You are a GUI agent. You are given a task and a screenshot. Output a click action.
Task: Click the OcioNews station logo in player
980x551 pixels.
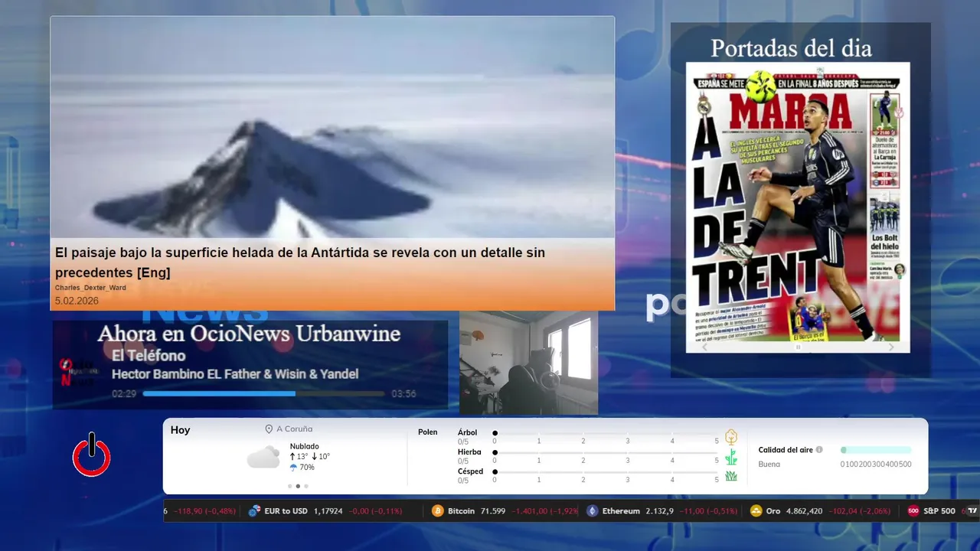(77, 372)
